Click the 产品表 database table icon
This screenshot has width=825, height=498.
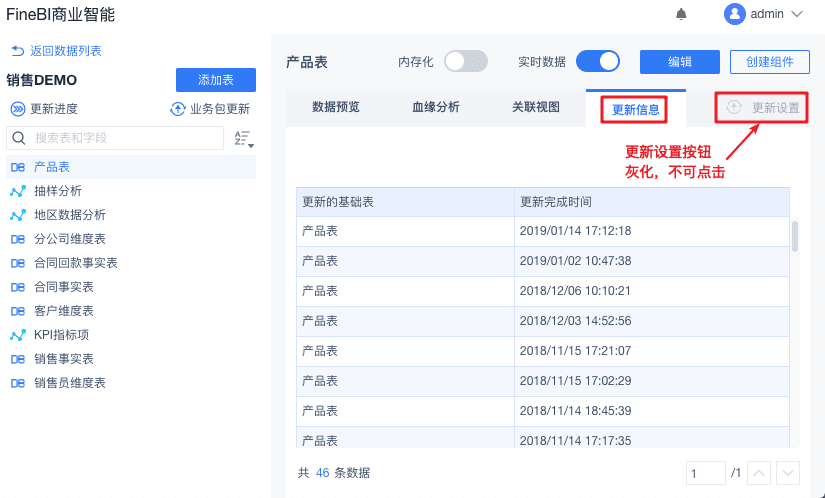tap(18, 167)
